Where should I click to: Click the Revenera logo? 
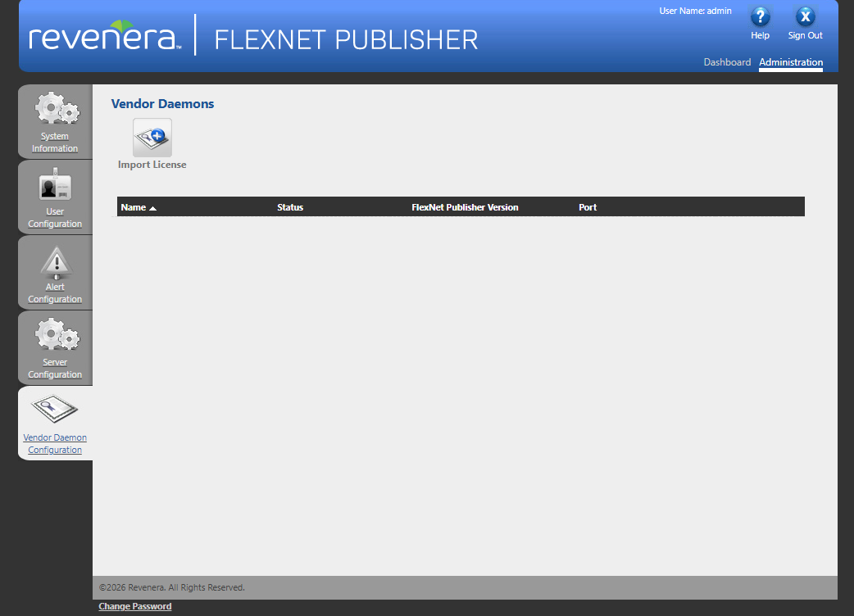105,35
